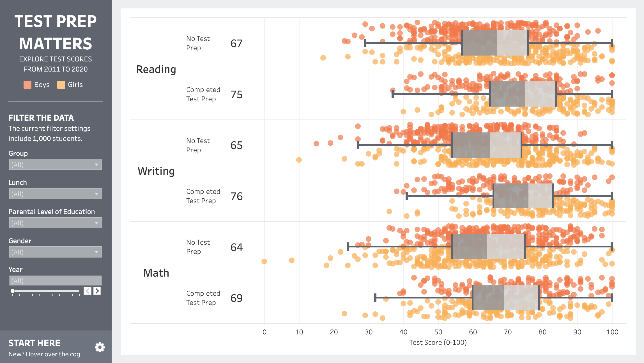Click the cog icon near Start Here
Image resolution: width=644 pixels, height=363 pixels.
[x=100, y=347]
